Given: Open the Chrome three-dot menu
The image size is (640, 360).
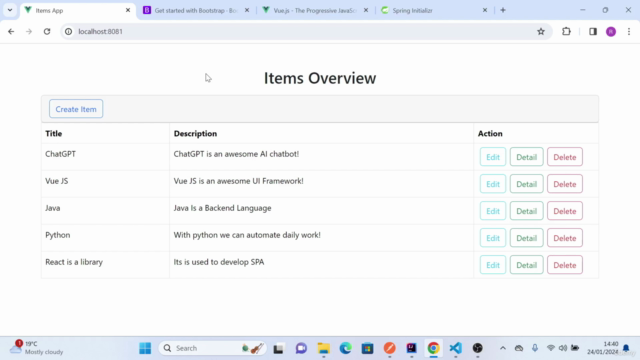Looking at the screenshot, I should pos(629,31).
